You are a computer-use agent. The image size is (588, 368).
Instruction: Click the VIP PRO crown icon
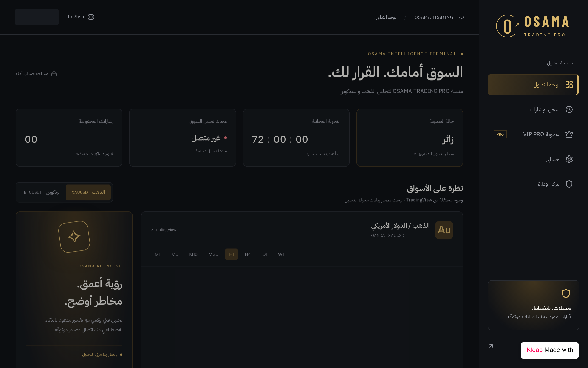tap(569, 134)
